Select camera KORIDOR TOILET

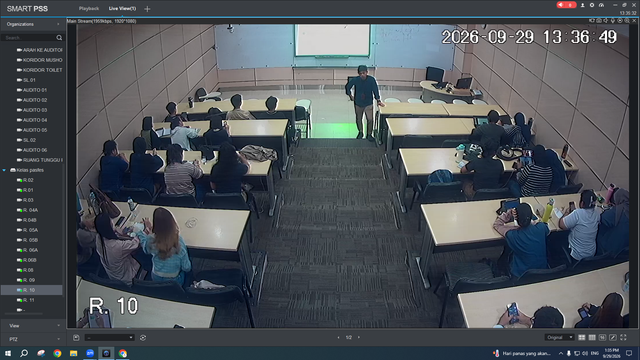[40, 70]
